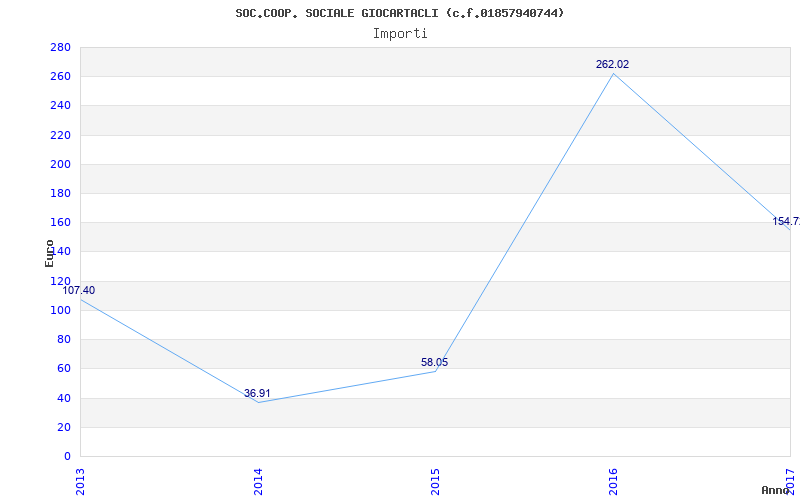This screenshot has height=500, width=800.
Task: Click the 60 y-axis tick label
Action: (x=64, y=368)
